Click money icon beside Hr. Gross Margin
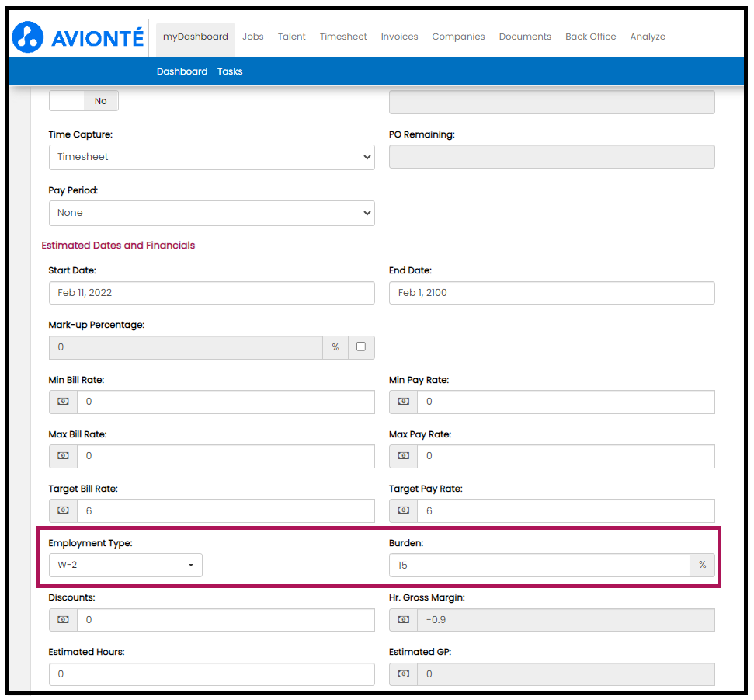This screenshot has width=754, height=700. (x=403, y=619)
